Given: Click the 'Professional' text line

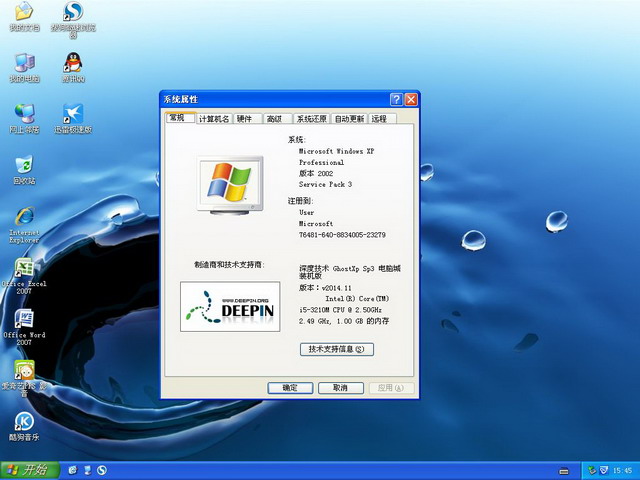Looking at the screenshot, I should pos(321,162).
